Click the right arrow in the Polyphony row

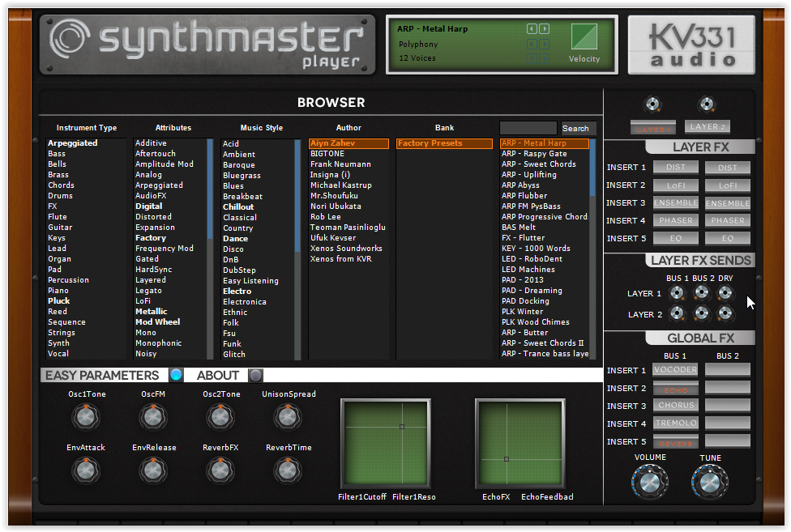tap(544, 45)
